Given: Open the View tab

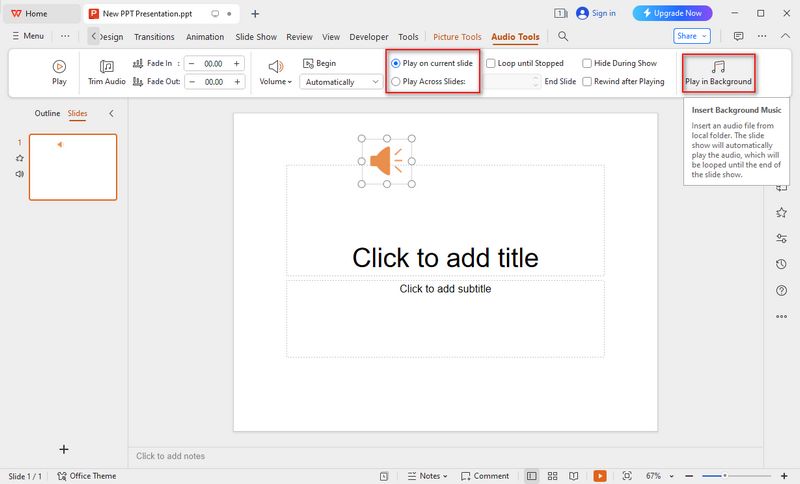Looking at the screenshot, I should [x=331, y=37].
